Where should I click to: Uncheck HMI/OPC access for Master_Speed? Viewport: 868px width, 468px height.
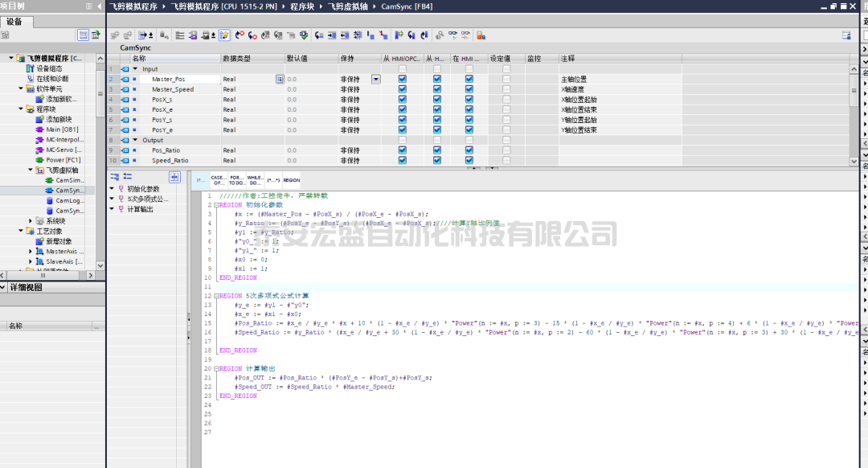[x=403, y=89]
